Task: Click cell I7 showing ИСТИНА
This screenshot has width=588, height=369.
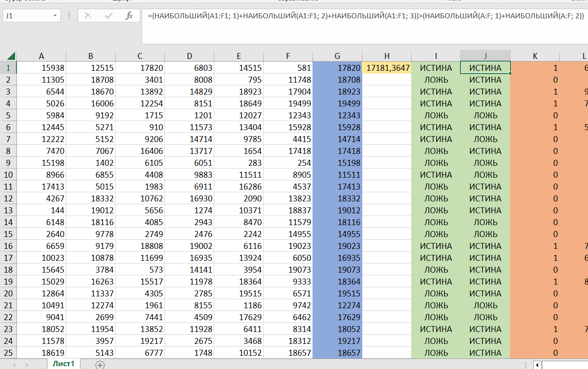Action: click(435, 139)
